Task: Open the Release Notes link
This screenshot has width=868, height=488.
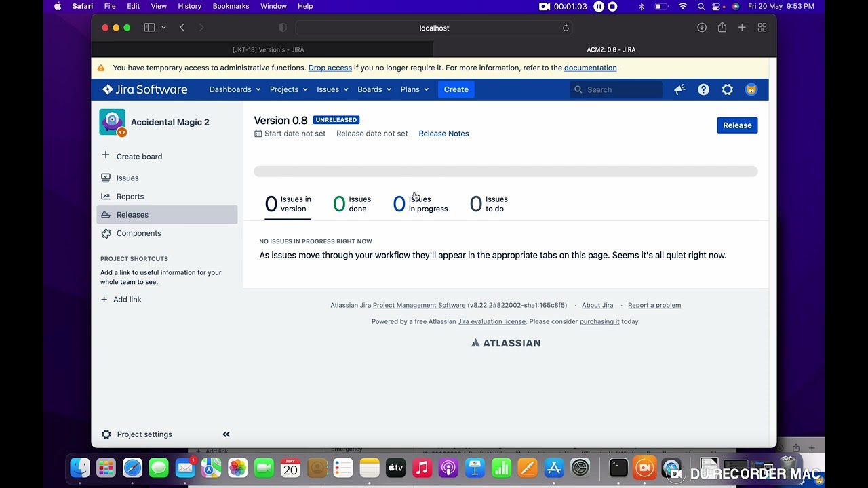Action: tap(443, 134)
